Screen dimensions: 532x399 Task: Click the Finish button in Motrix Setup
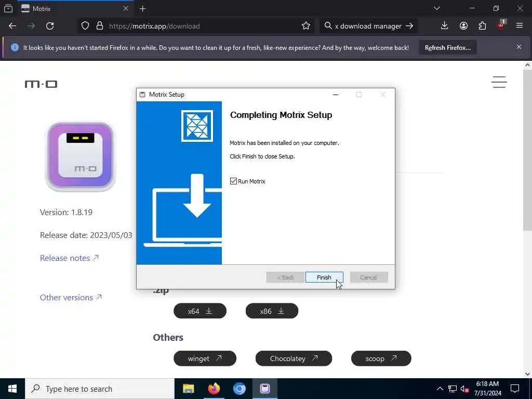tap(324, 277)
